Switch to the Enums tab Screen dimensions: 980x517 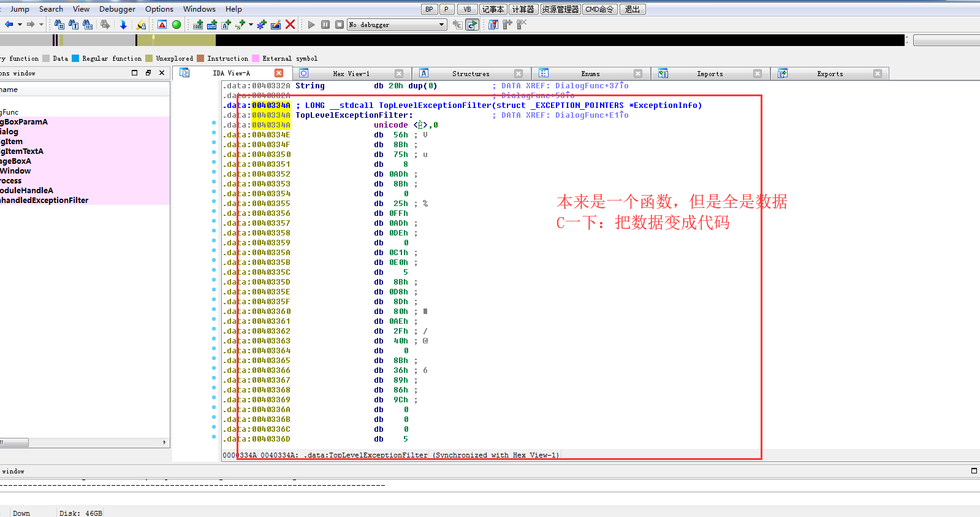coord(590,74)
